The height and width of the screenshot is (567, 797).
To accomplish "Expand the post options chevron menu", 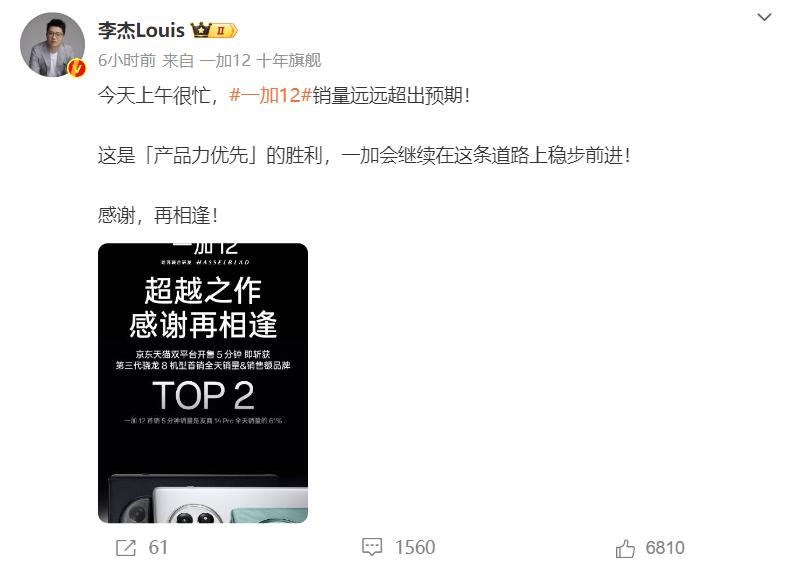I will [x=764, y=17].
